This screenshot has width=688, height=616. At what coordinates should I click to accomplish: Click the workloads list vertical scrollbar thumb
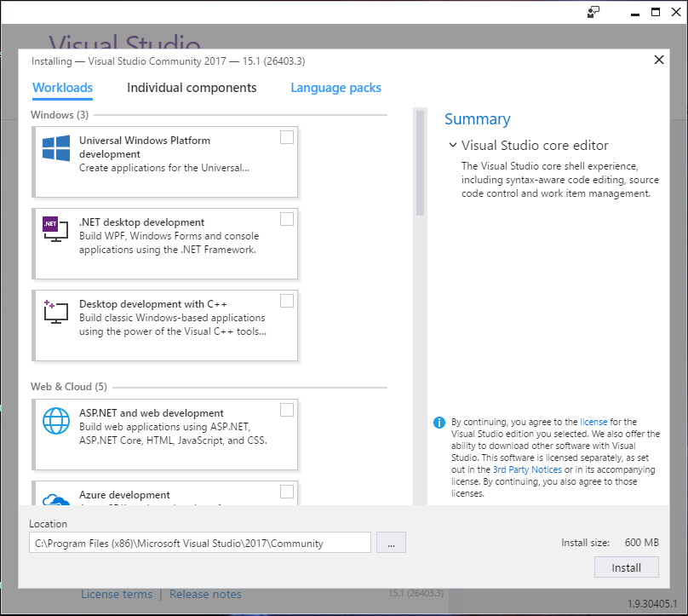[421, 163]
